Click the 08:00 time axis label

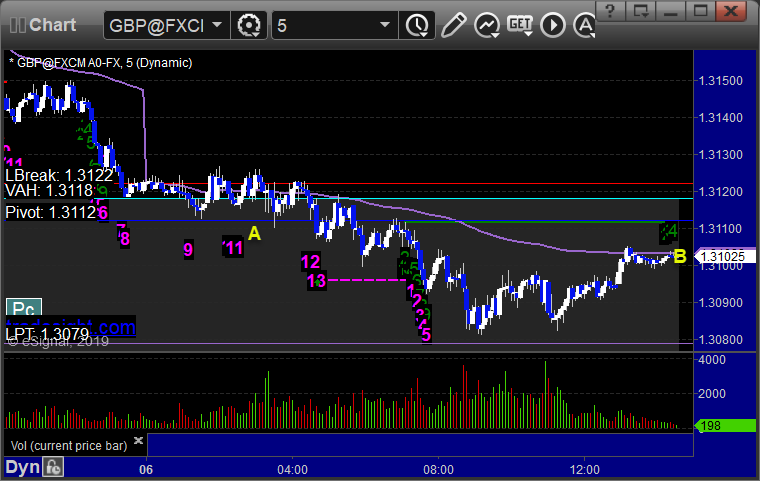[x=439, y=470]
